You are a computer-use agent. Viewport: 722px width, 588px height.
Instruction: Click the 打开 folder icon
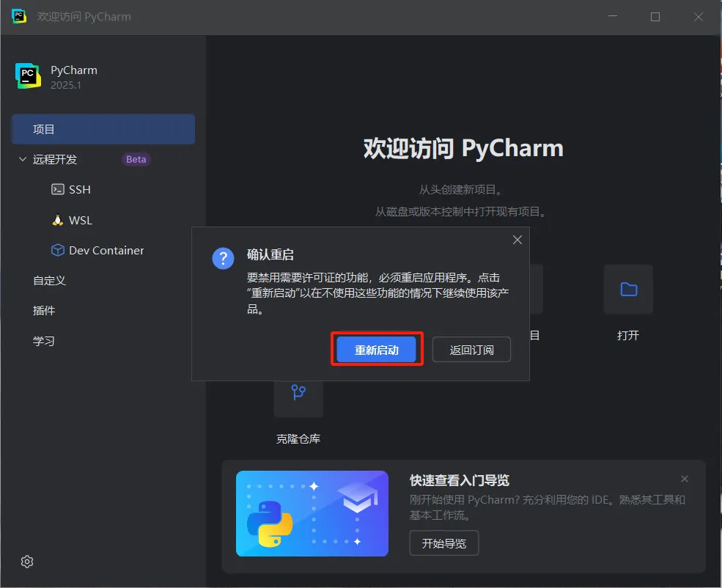tap(628, 289)
